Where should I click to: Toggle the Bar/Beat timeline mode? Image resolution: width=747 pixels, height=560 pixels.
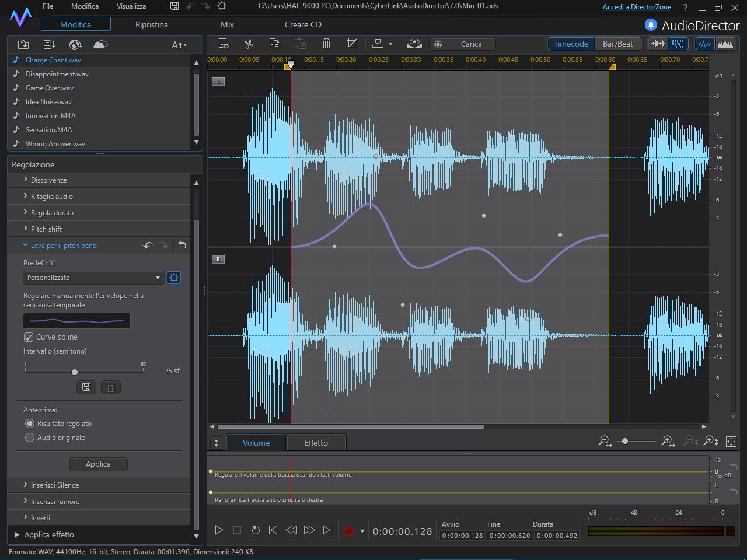(617, 44)
